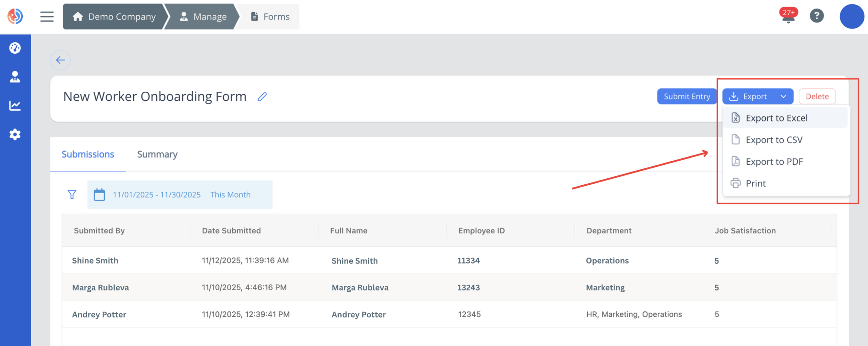
Task: Click the This Month link
Action: 231,194
